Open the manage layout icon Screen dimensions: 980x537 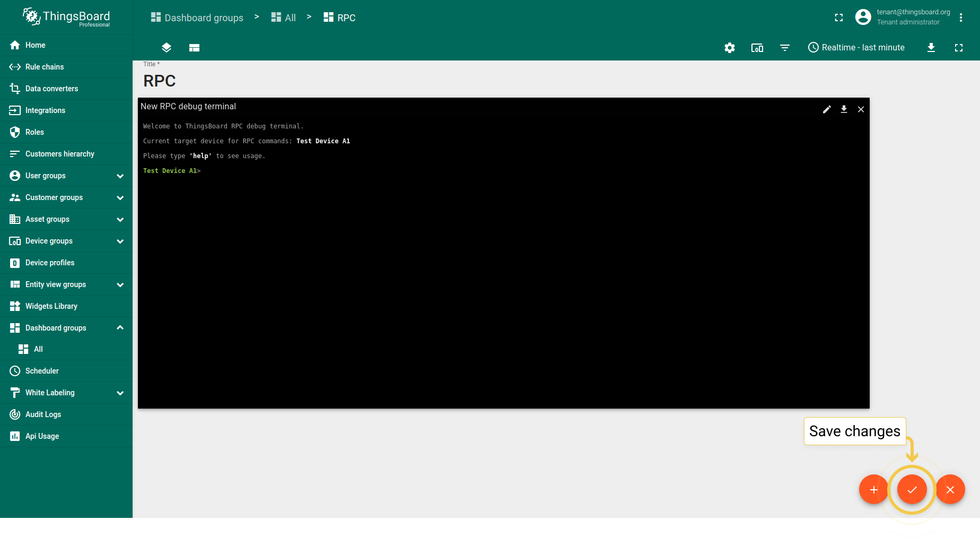[194, 48]
